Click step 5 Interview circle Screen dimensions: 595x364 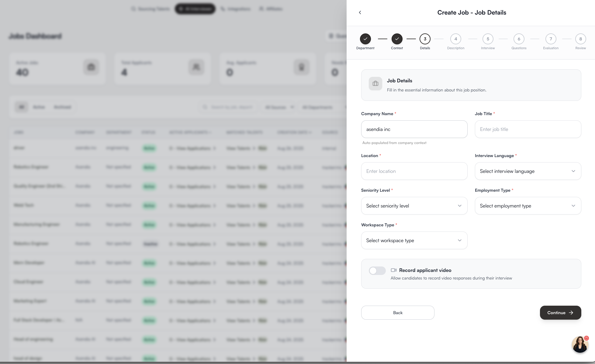pyautogui.click(x=488, y=39)
